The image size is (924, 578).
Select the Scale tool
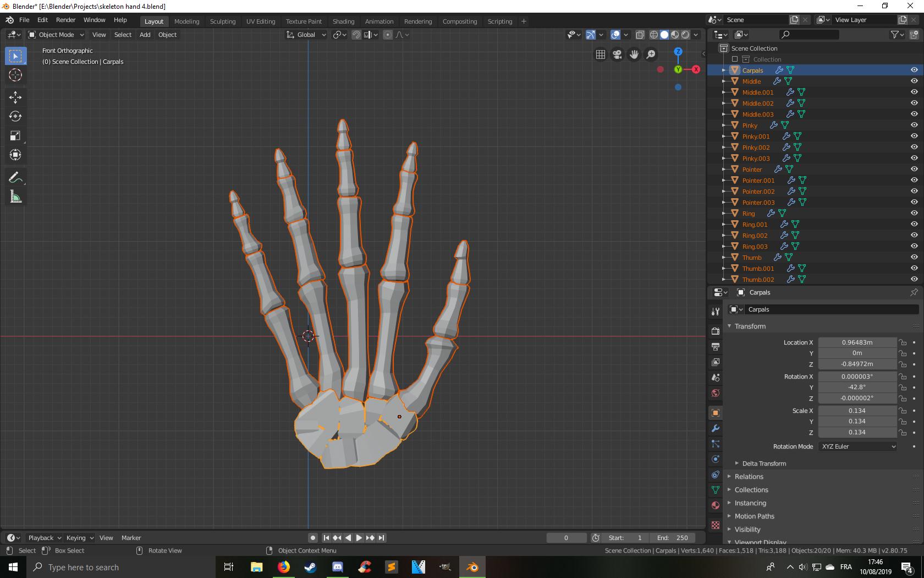(15, 135)
